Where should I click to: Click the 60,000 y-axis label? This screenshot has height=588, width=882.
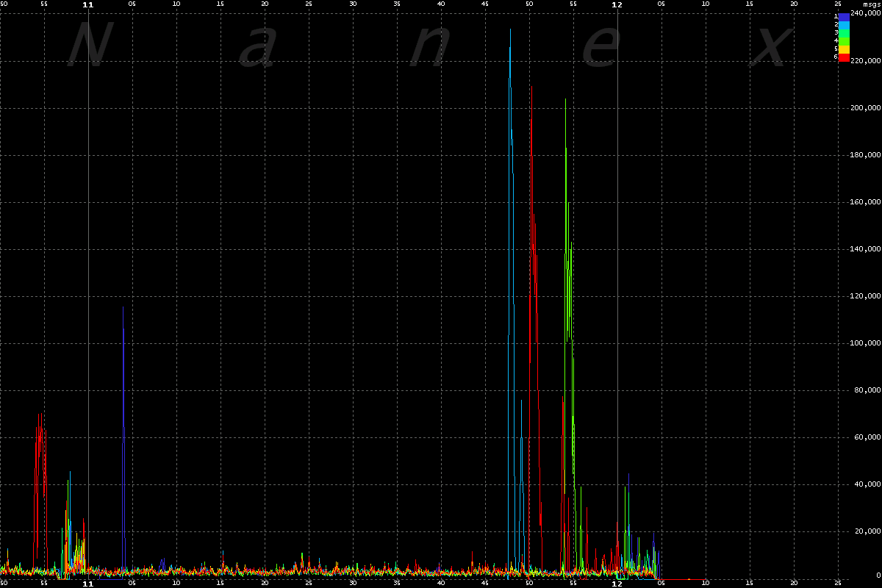point(867,437)
